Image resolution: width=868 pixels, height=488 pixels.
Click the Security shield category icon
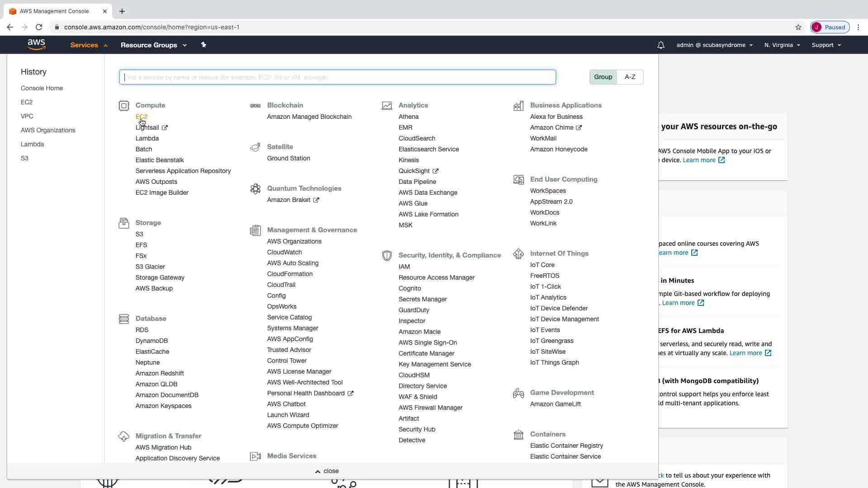387,256
